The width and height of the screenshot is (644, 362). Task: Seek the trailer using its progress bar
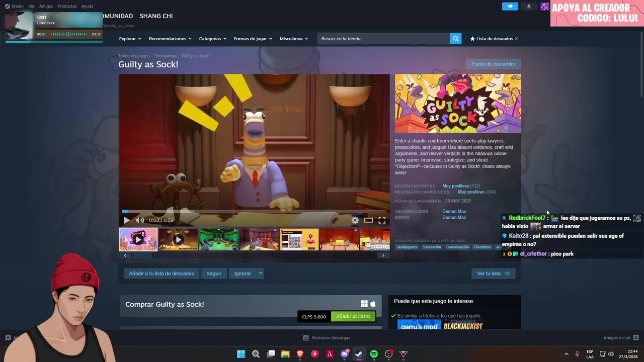(x=254, y=212)
